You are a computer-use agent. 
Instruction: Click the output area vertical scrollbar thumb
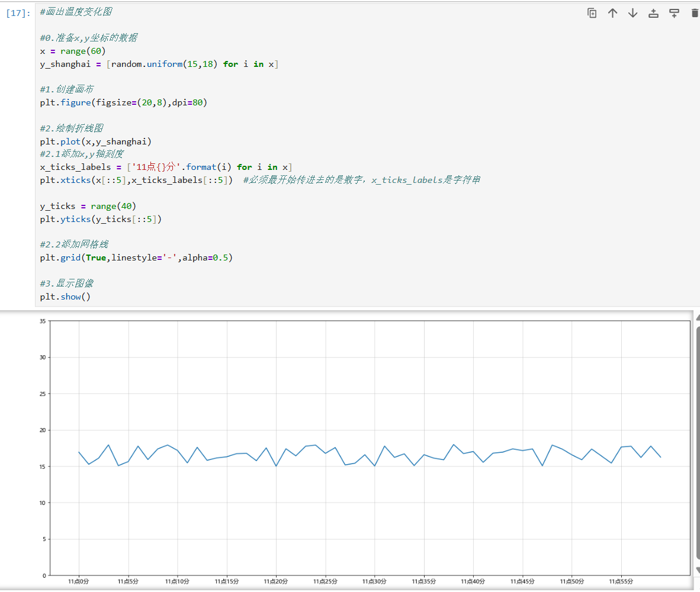tap(698, 443)
